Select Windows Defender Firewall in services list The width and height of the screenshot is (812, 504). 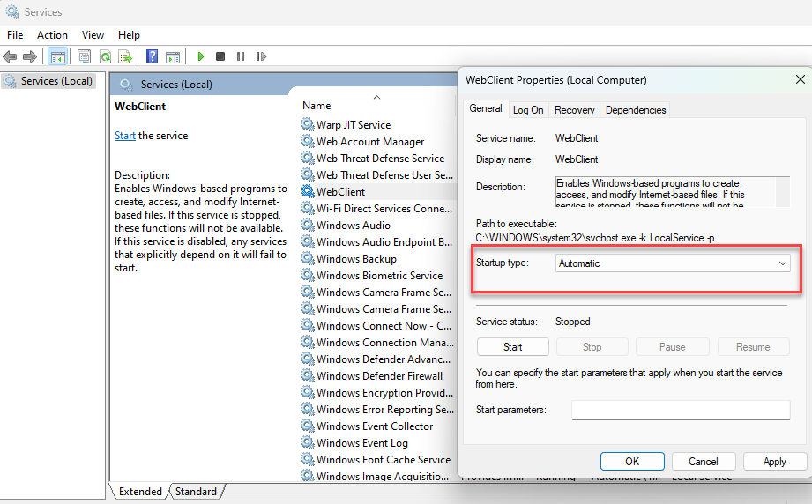pyautogui.click(x=379, y=376)
